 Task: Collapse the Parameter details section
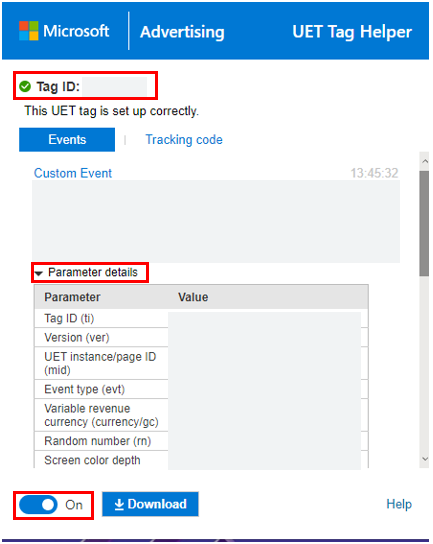pos(93,272)
